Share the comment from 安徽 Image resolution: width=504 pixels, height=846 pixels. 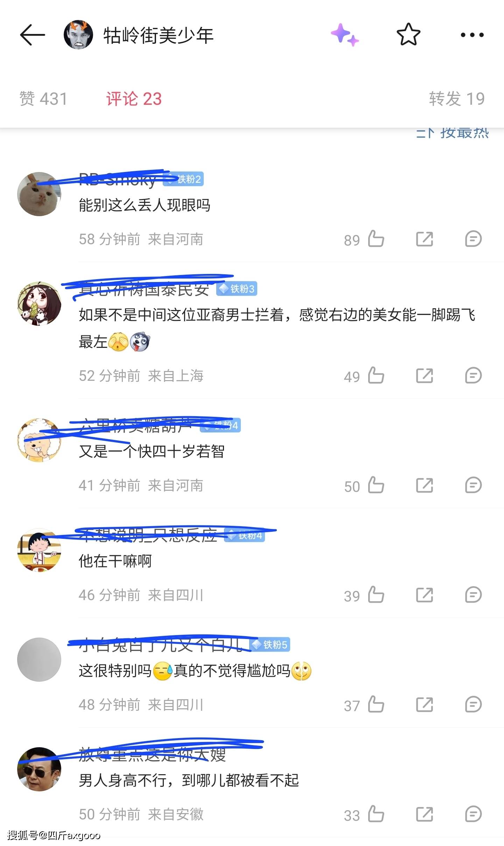click(425, 814)
